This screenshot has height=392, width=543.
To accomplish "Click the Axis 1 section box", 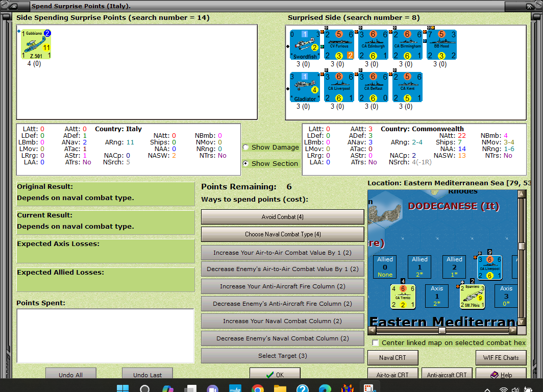I will [437, 296].
